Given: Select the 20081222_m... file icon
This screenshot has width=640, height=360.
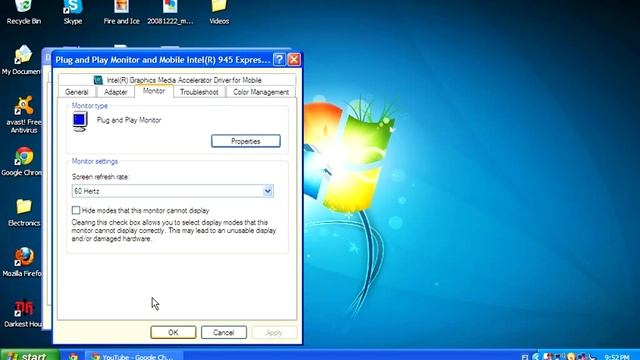Looking at the screenshot, I should click(170, 11).
